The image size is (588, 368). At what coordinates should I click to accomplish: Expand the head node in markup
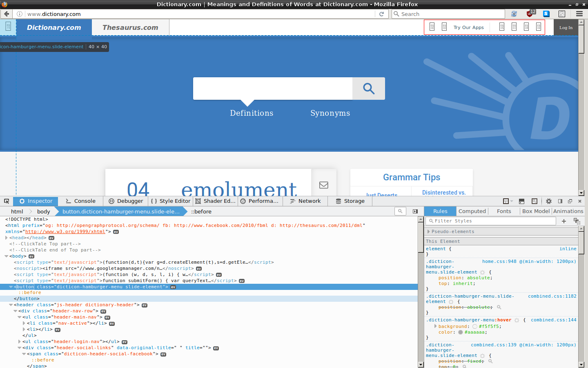[7, 238]
